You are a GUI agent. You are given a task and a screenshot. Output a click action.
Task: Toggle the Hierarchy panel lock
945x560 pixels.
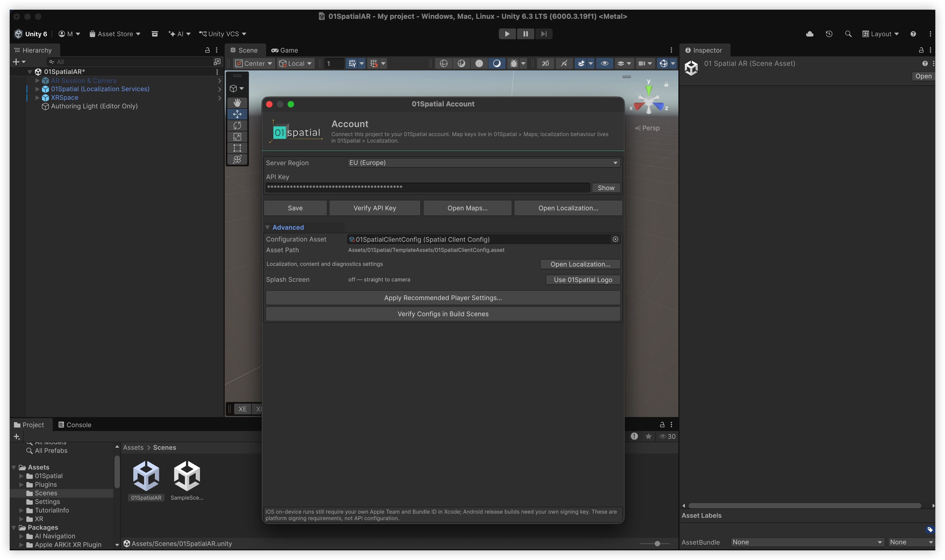[x=207, y=50]
